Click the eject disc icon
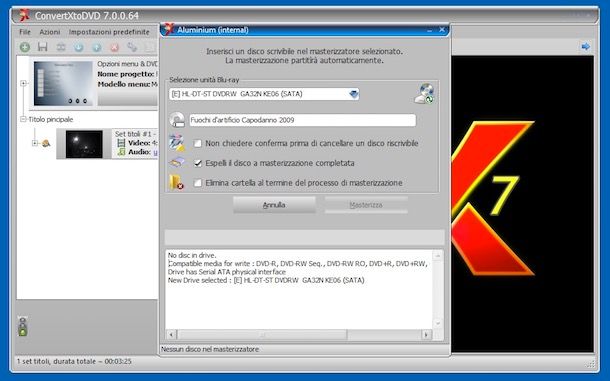 [x=177, y=162]
